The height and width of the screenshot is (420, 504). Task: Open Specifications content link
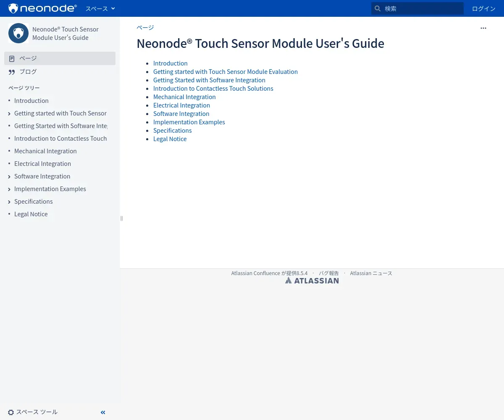click(x=172, y=130)
